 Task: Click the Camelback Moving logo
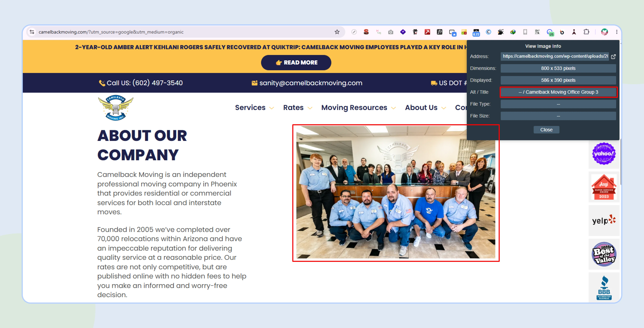point(115,108)
